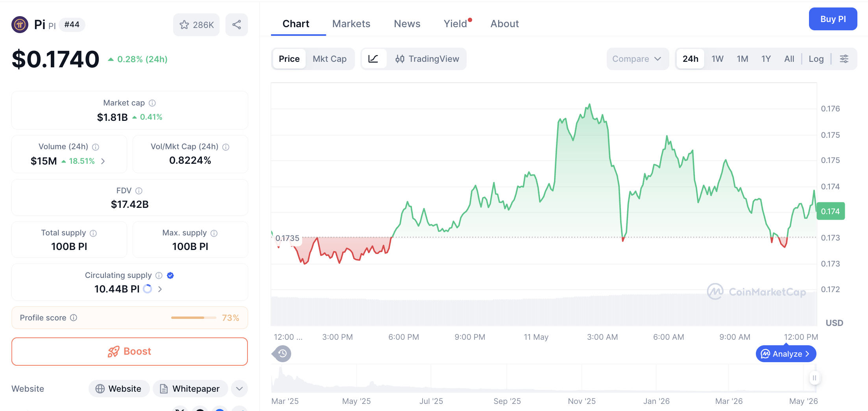Viewport: 868px width, 411px height.
Task: Open the Compare dropdown
Action: [637, 59]
